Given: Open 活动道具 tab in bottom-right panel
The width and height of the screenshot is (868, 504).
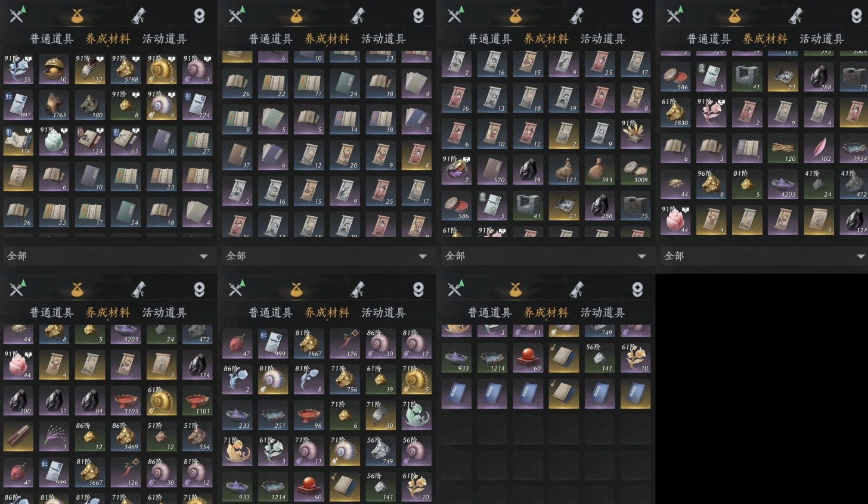Looking at the screenshot, I should 603,312.
